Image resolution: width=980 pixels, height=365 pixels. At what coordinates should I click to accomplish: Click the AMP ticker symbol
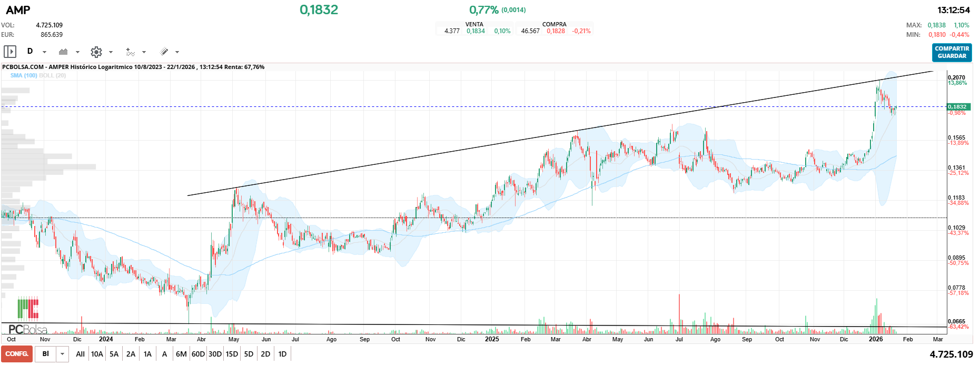[18, 10]
